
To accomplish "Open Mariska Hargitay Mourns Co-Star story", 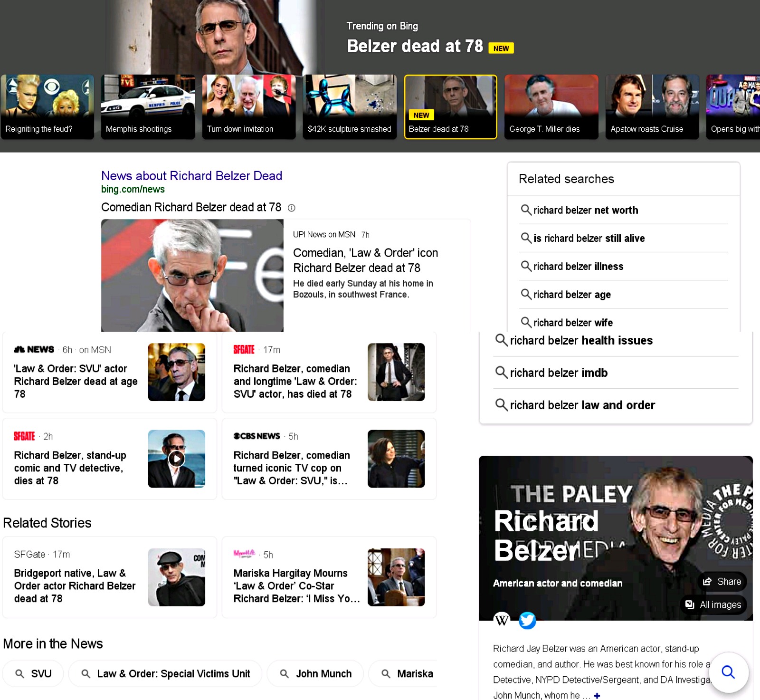I will [296, 585].
